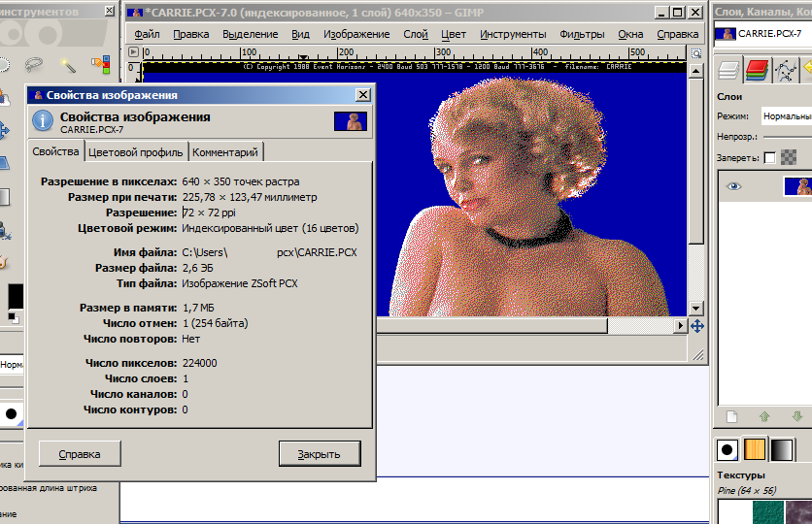Click the horizontal scrollbar track below canvas
Screen dimensions: 812x524
(640, 326)
